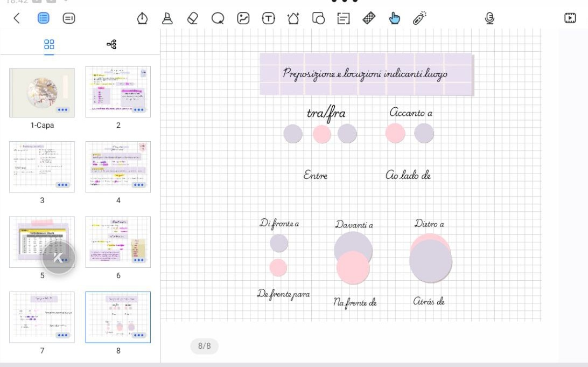The width and height of the screenshot is (588, 367).
Task: Go back with the back arrow
Action: [x=17, y=18]
